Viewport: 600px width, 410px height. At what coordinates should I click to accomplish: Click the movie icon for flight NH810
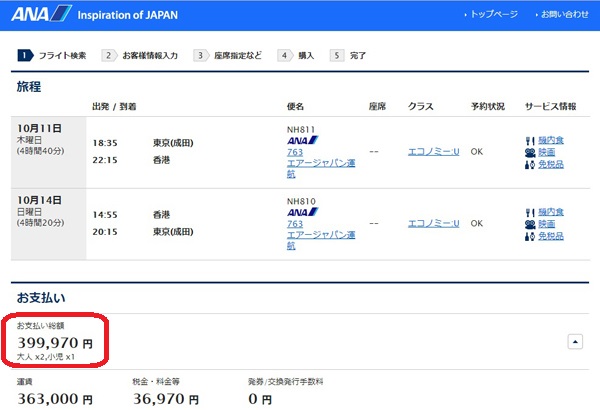529,224
